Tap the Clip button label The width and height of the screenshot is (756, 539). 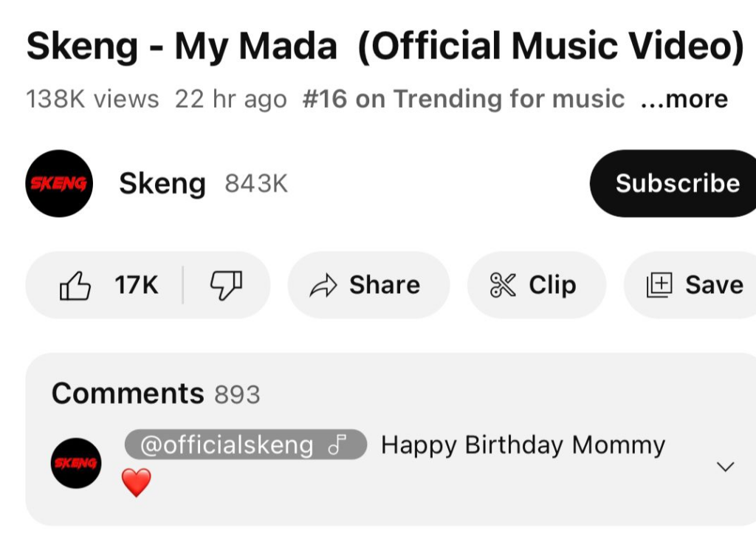point(552,285)
